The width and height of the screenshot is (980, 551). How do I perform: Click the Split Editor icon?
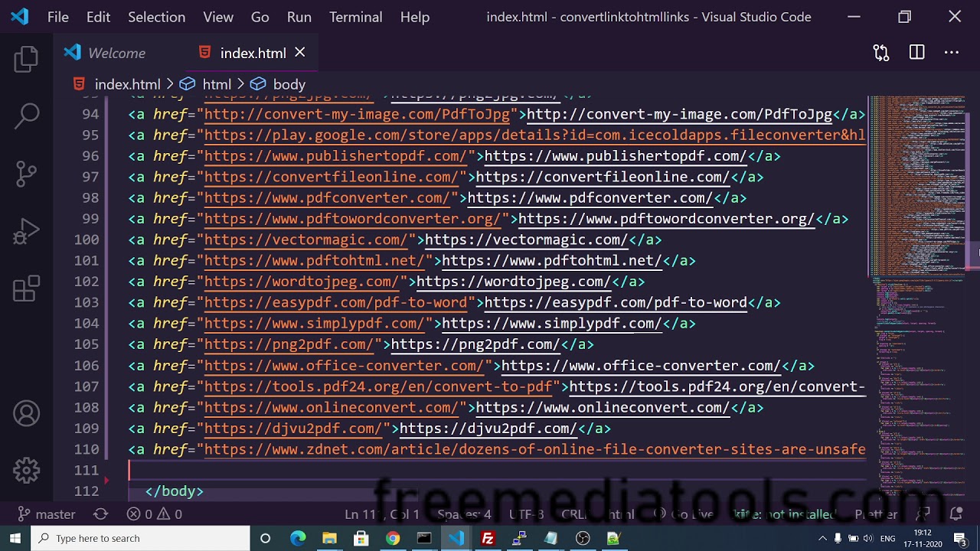point(916,53)
